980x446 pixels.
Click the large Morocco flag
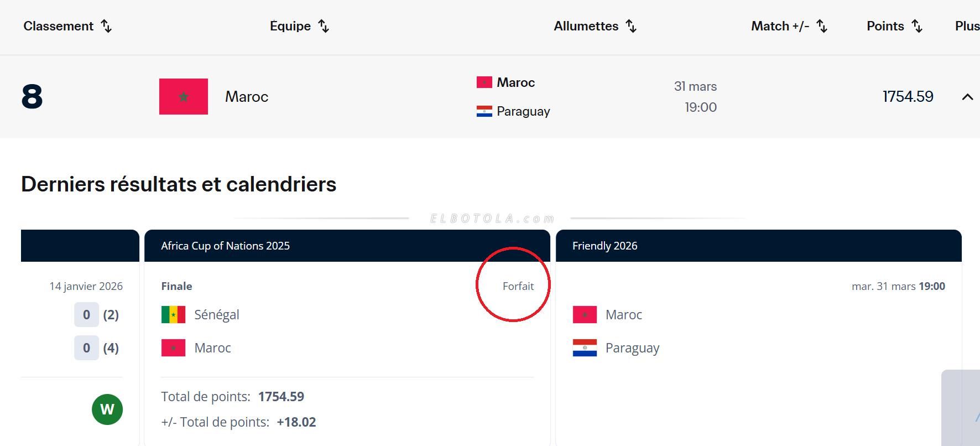(184, 97)
